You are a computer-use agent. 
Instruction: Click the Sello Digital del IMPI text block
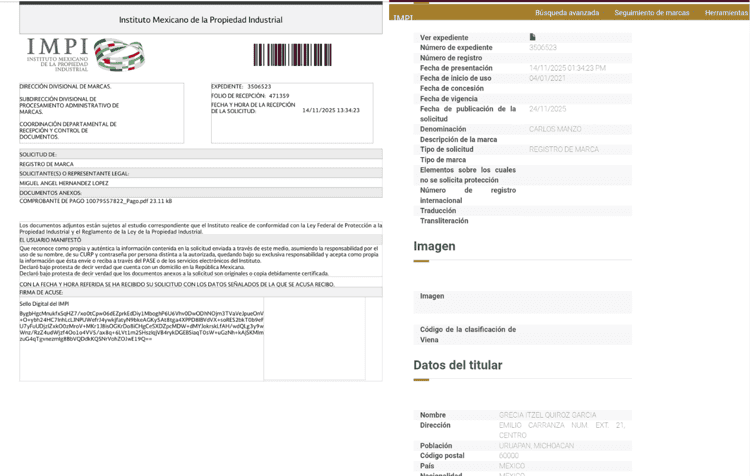point(140,327)
